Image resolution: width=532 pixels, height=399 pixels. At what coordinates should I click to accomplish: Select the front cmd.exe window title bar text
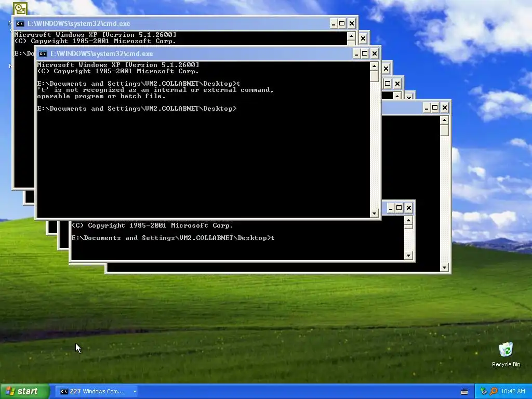101,54
